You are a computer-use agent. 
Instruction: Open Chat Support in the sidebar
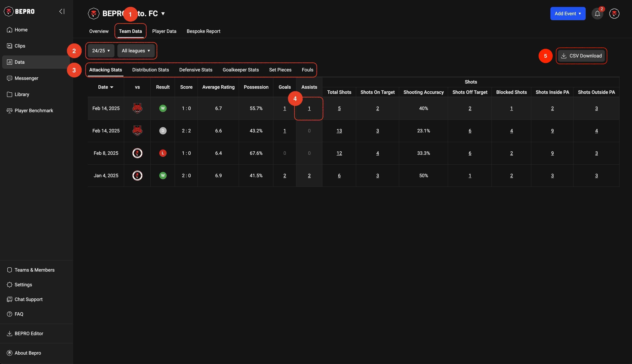[x=28, y=299]
